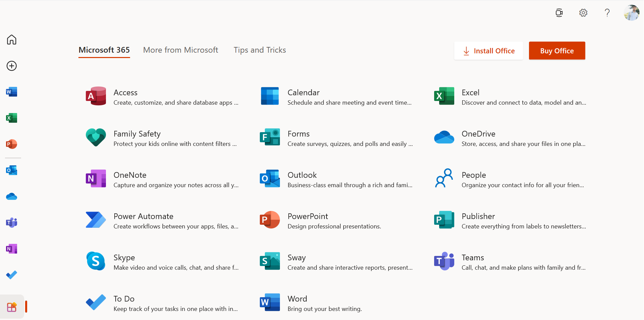The image size is (644, 320).
Task: Open Outlook from the left sidebar
Action: tap(11, 170)
